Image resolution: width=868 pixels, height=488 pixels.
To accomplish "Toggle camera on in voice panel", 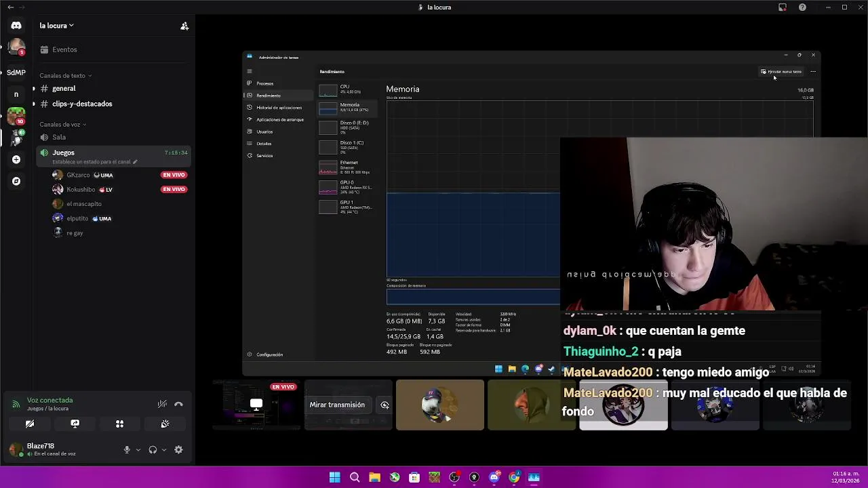I will coord(30,424).
